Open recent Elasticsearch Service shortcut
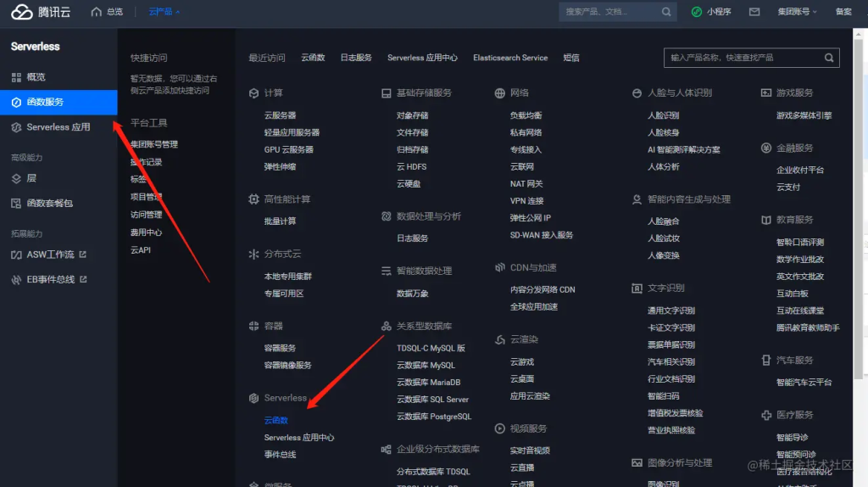 (510, 58)
